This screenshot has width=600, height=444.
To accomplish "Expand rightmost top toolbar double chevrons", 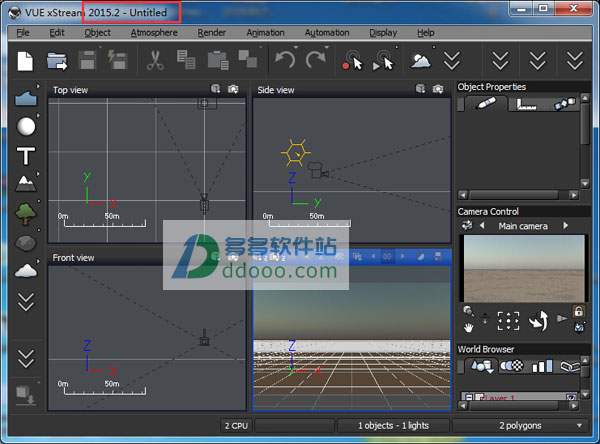I will (575, 60).
